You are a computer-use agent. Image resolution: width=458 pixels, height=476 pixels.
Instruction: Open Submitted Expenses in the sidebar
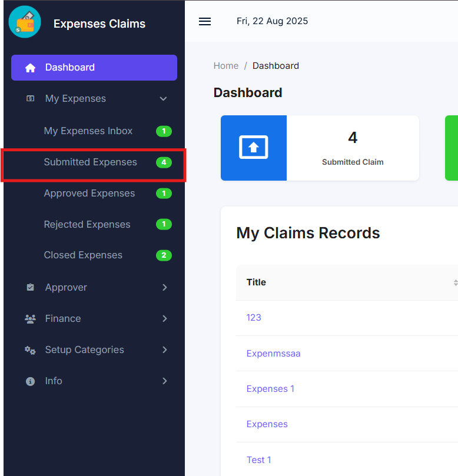(x=90, y=162)
